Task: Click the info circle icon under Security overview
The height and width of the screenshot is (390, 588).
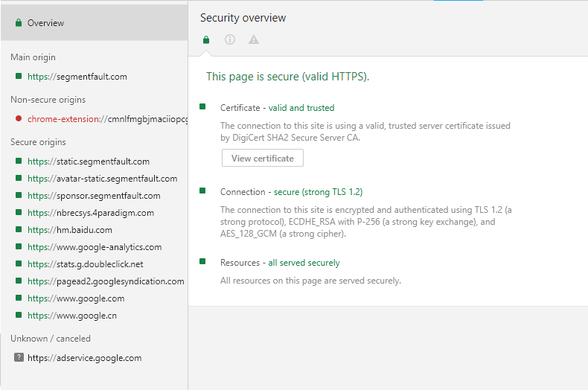Action: tap(230, 39)
